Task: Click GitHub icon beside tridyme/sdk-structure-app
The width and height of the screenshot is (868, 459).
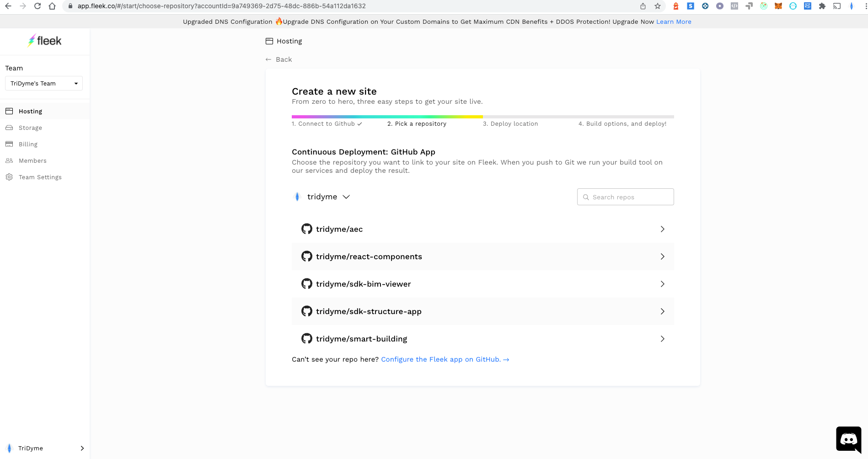Action: tap(307, 311)
